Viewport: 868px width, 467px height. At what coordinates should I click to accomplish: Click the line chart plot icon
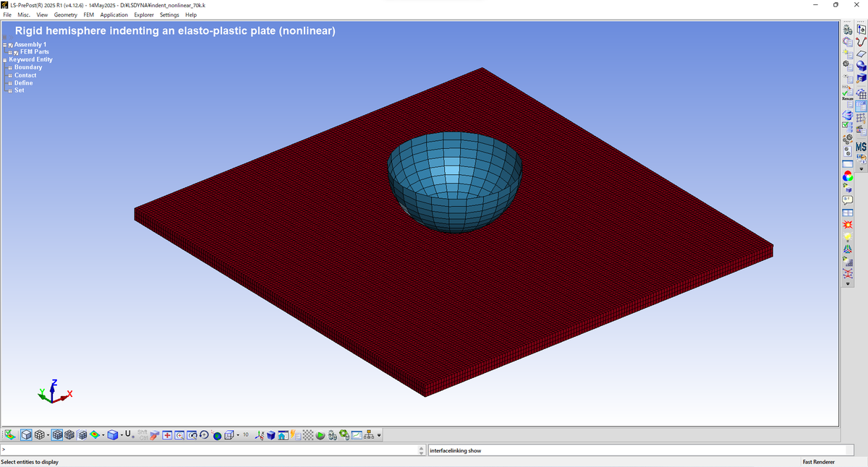point(357,435)
